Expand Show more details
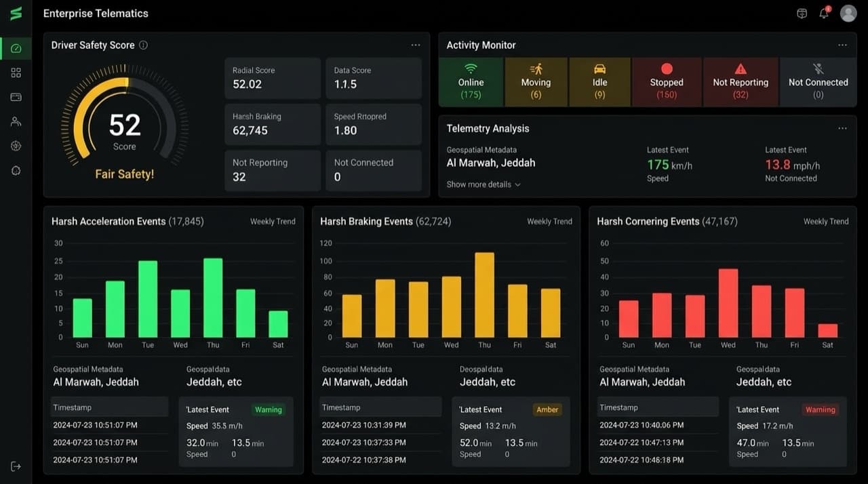The height and width of the screenshot is (484, 868). (484, 184)
